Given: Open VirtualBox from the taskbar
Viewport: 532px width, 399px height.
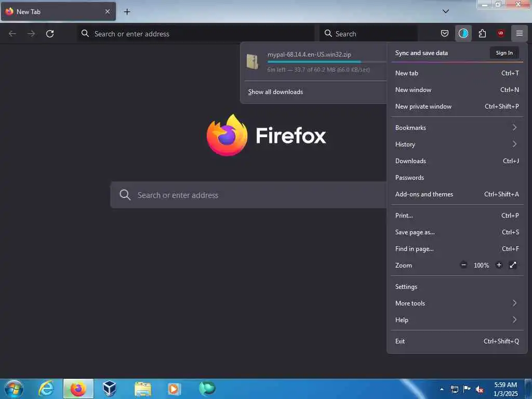Looking at the screenshot, I should (110, 389).
